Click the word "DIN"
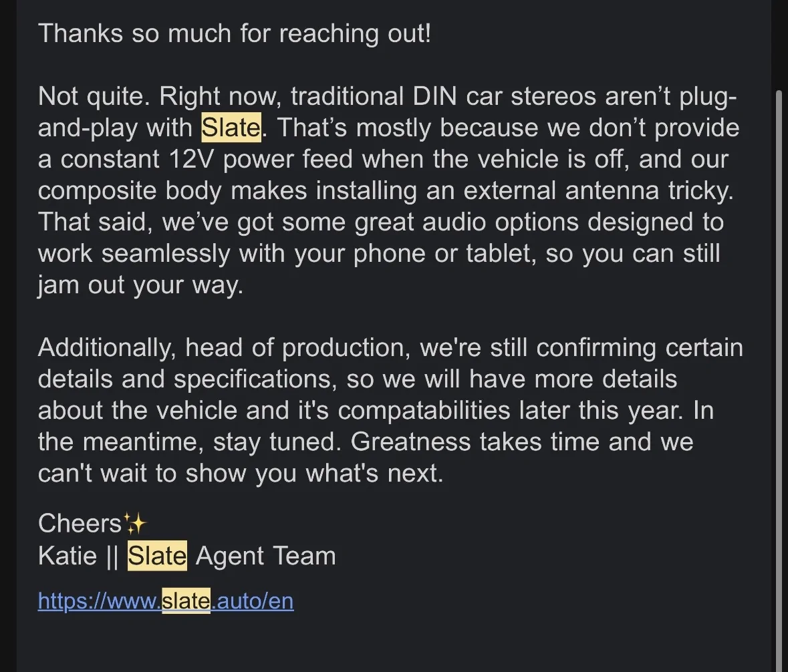 tap(434, 97)
